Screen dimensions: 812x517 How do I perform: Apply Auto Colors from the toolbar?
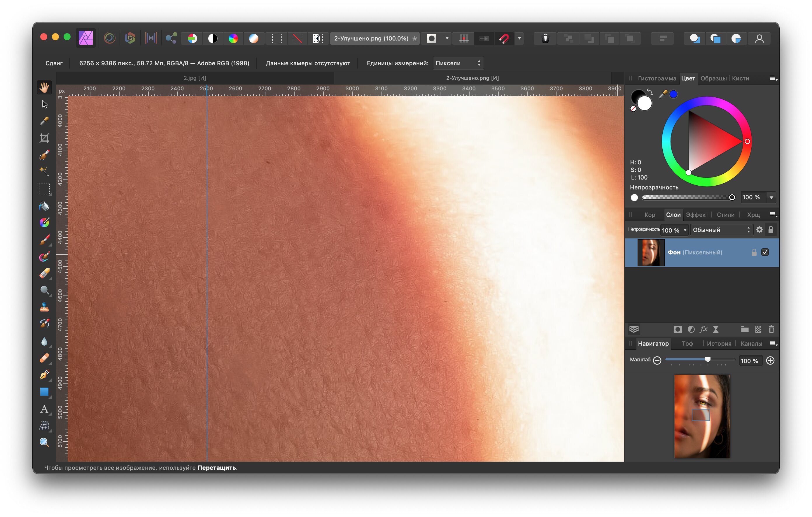(233, 38)
